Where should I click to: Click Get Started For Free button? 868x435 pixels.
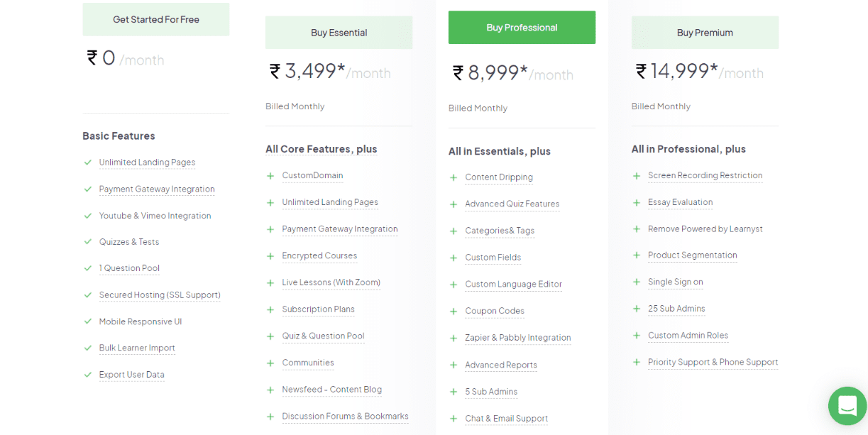(x=156, y=19)
